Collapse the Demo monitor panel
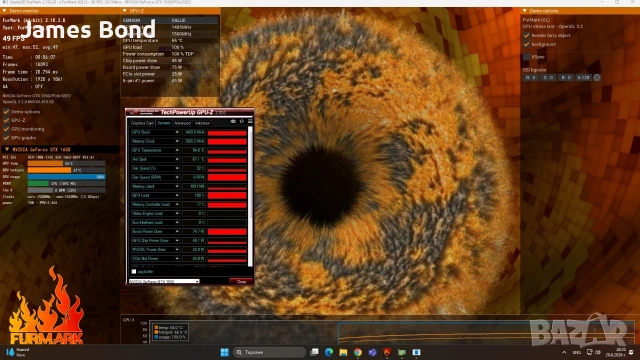Viewport: 640px width, 360px height. 4,11
